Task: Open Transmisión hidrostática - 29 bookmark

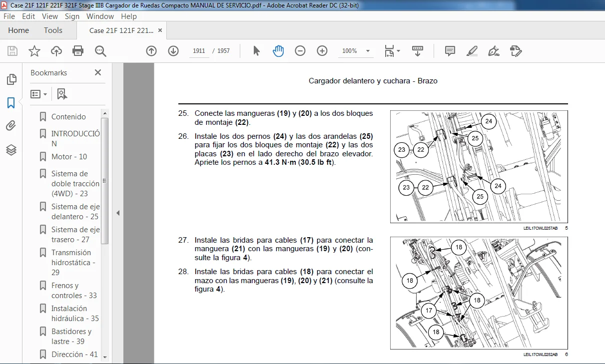Action: [x=73, y=263]
